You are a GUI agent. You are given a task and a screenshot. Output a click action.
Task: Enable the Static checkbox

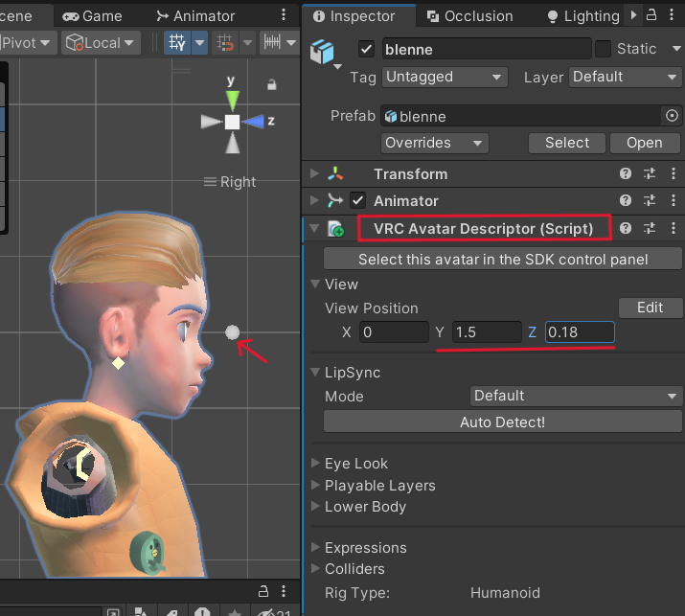click(x=604, y=49)
